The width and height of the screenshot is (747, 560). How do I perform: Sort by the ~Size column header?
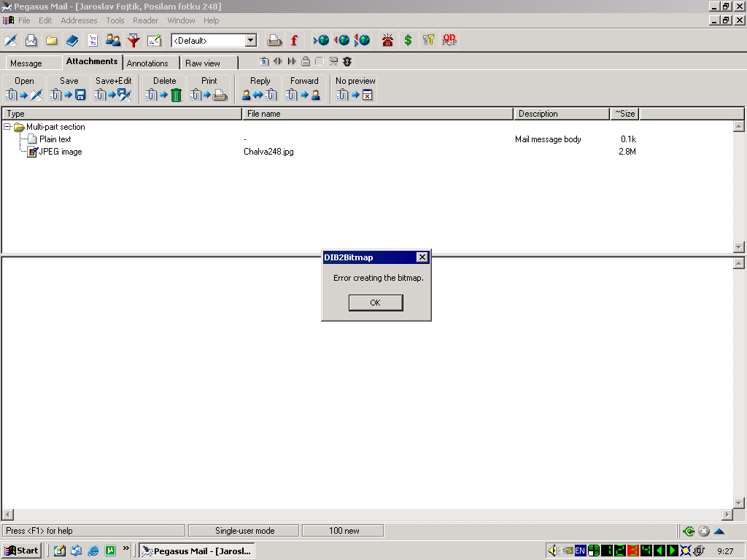(x=625, y=114)
